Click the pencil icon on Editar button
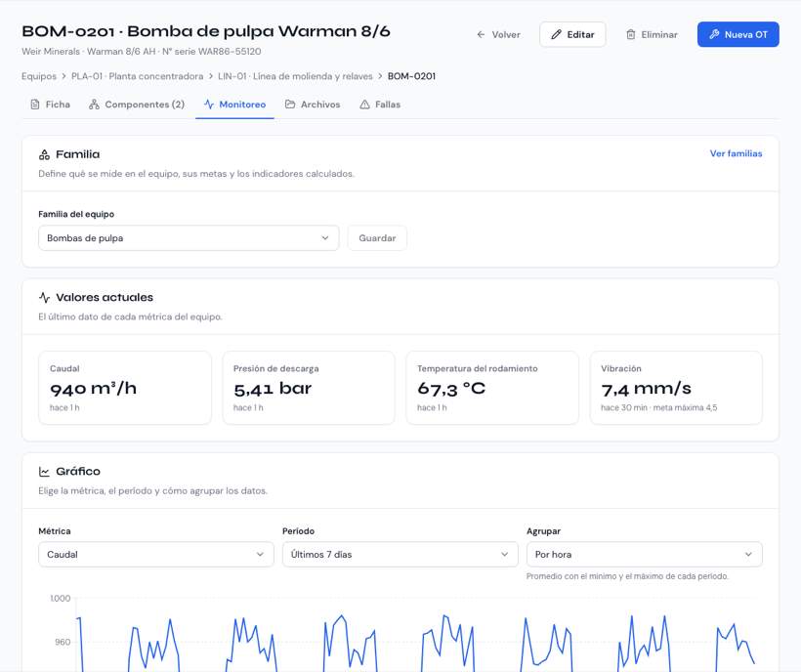 pos(557,35)
